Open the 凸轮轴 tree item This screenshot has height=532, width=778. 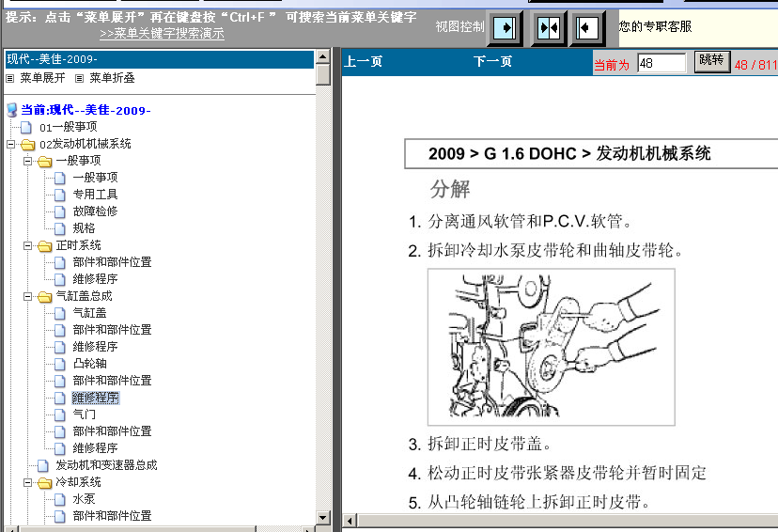pyautogui.click(x=90, y=364)
